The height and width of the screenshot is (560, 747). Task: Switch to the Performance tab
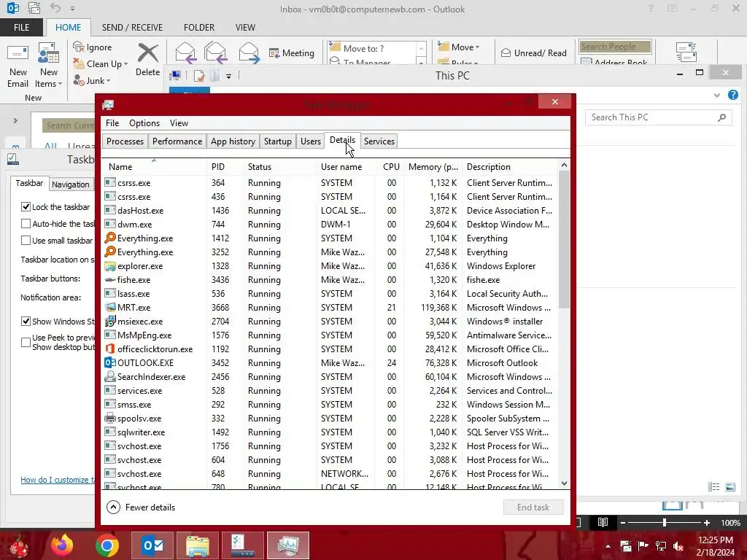pos(177,141)
